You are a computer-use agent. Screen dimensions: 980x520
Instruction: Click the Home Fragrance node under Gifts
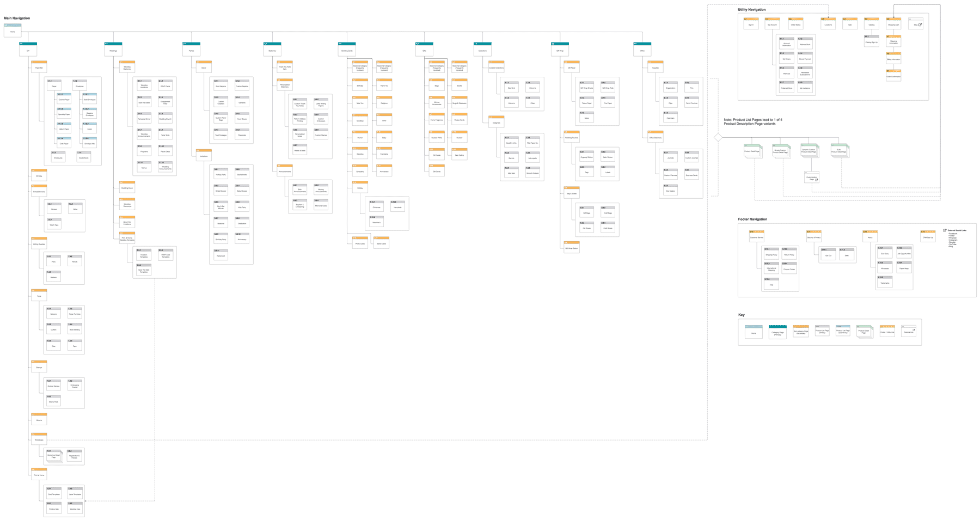pos(437,119)
